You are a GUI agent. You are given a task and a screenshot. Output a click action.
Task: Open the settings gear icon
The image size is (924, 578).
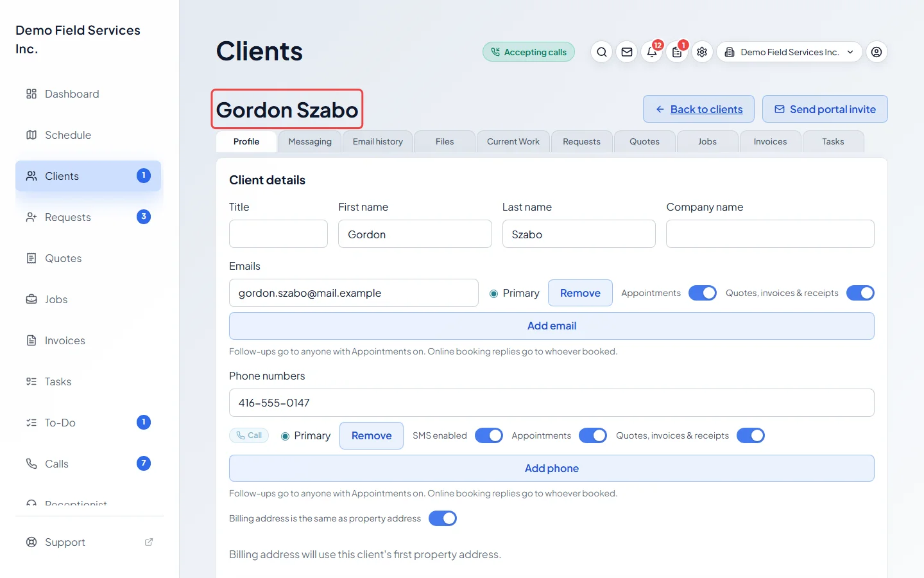coord(702,52)
